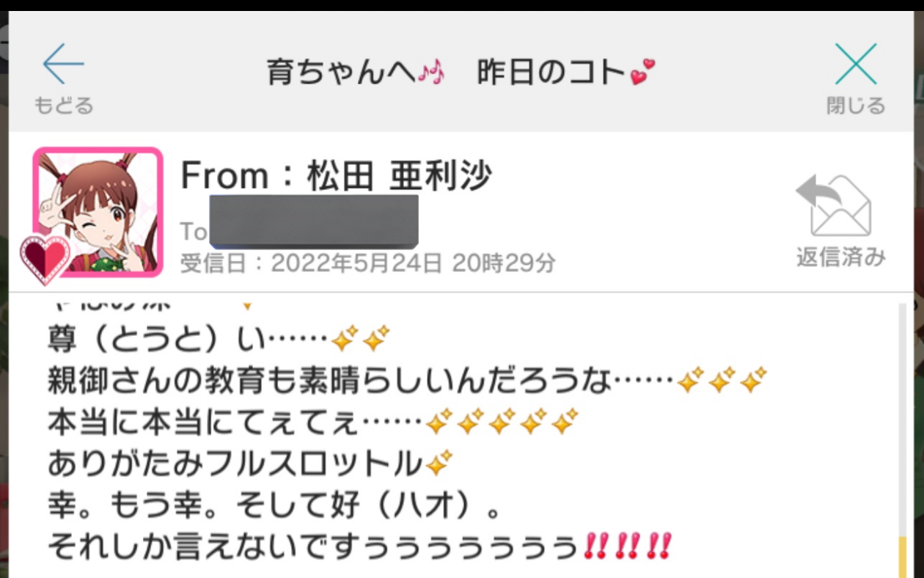Tap the heart affection badge on avatar

tap(45, 259)
